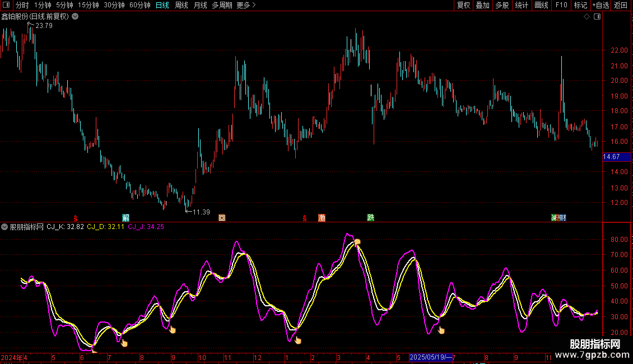Open dropdown next to 鑫铂股份 stock title

75,17
